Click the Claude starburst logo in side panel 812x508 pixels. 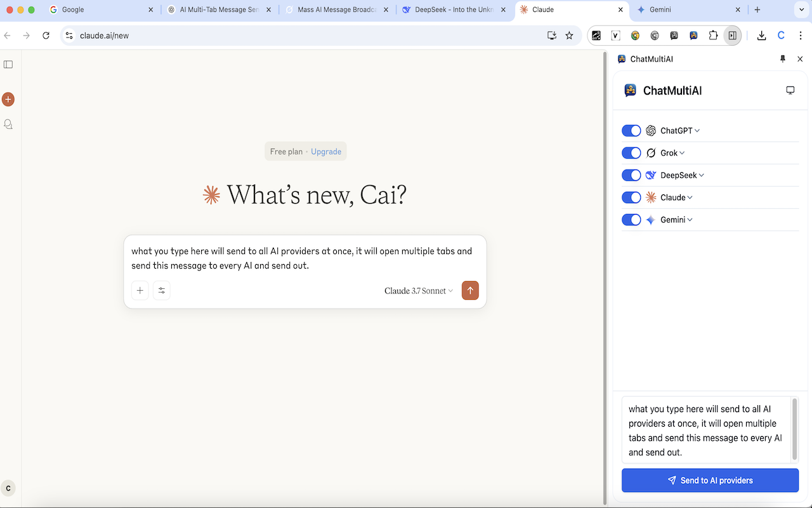tap(651, 197)
